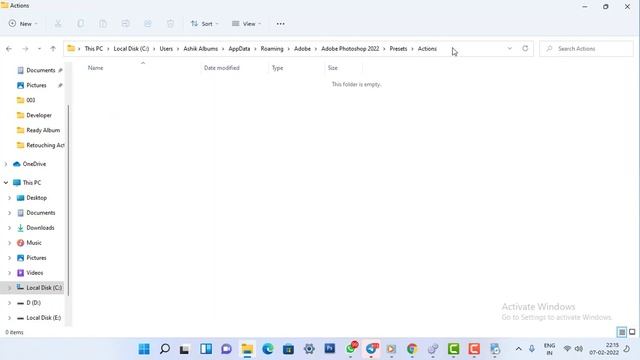Open Task View on taskbar
640x360 pixels.
(184, 349)
